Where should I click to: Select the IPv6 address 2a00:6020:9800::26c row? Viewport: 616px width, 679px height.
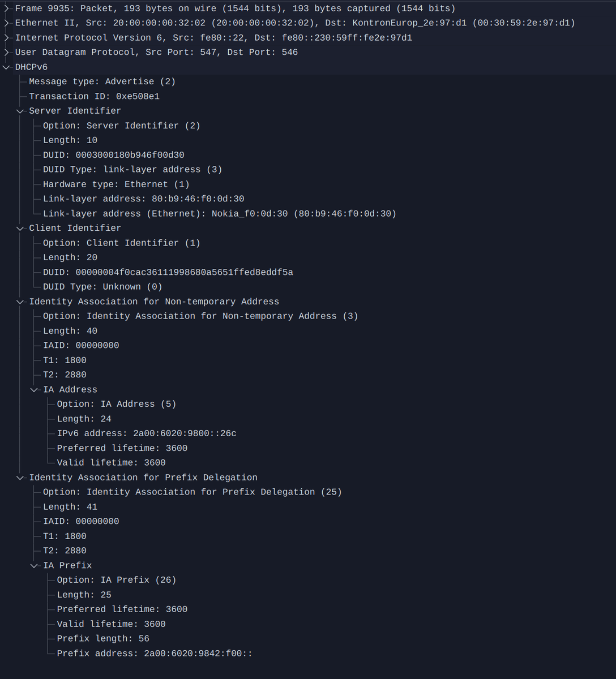click(x=147, y=433)
